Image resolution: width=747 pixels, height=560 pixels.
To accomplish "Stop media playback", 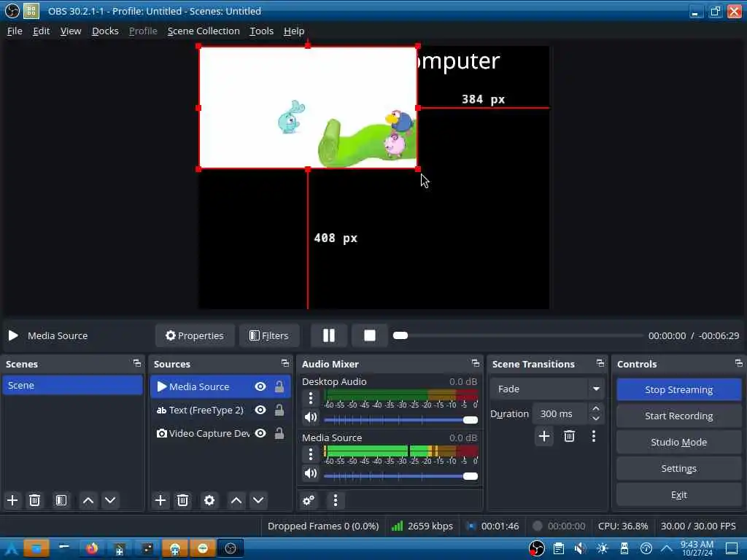I will click(x=370, y=335).
